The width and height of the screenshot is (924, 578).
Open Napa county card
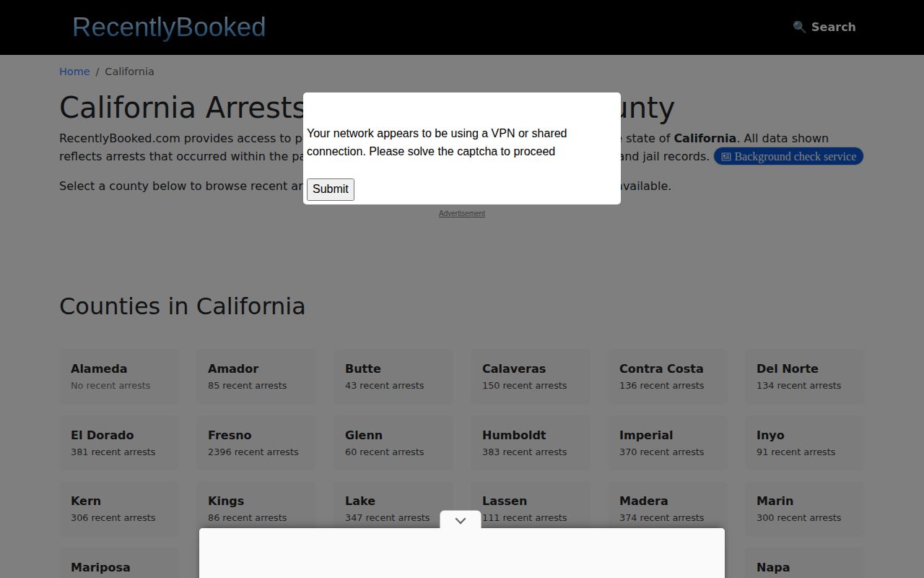[805, 564]
